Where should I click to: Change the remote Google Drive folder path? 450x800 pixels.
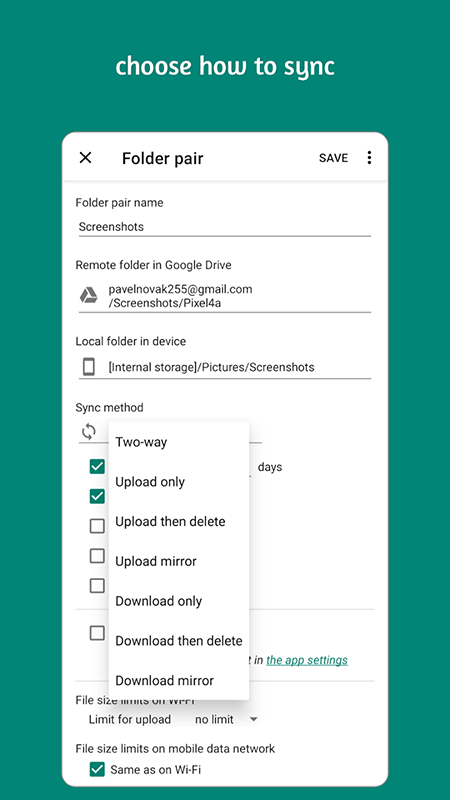(x=224, y=296)
